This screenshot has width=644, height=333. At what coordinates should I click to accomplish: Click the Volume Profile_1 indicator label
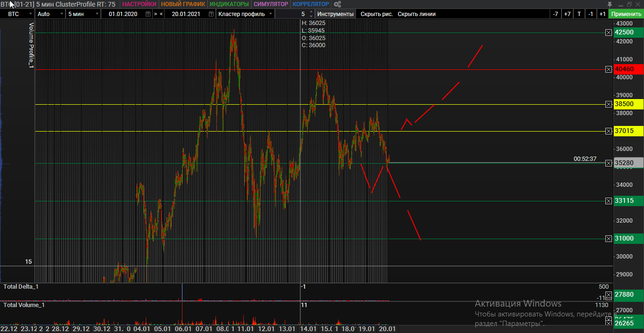32,46
